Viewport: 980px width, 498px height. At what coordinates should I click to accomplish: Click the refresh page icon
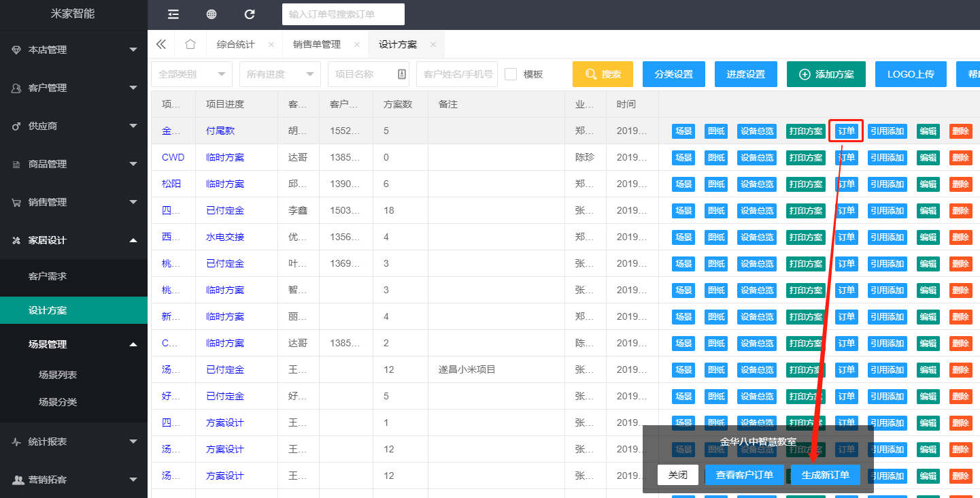(x=250, y=14)
